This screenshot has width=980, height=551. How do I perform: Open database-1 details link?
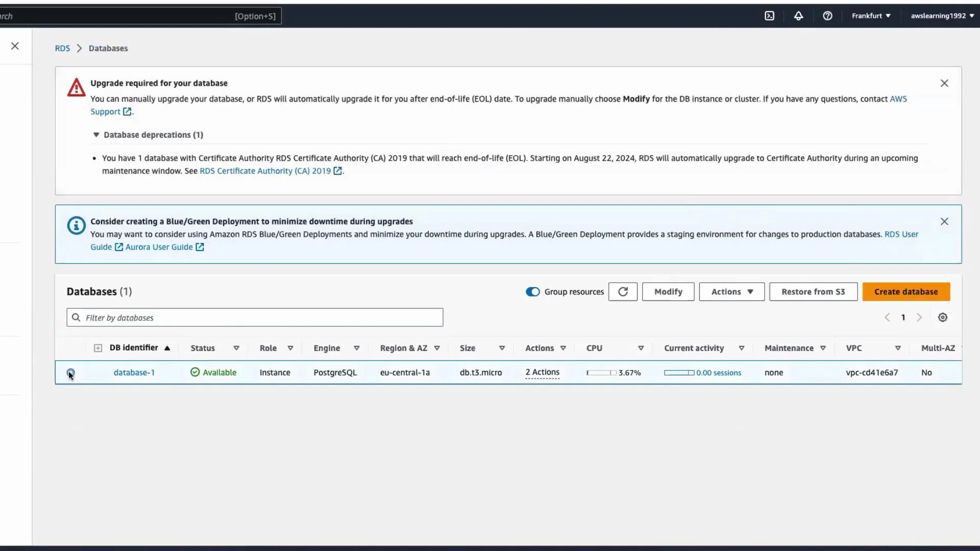[x=134, y=372]
